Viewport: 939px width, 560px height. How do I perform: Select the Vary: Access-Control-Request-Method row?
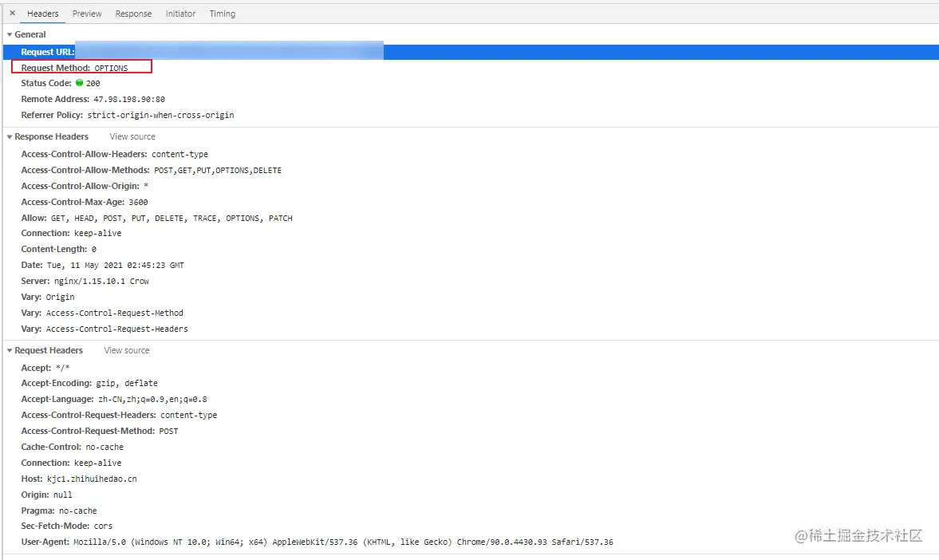click(102, 313)
